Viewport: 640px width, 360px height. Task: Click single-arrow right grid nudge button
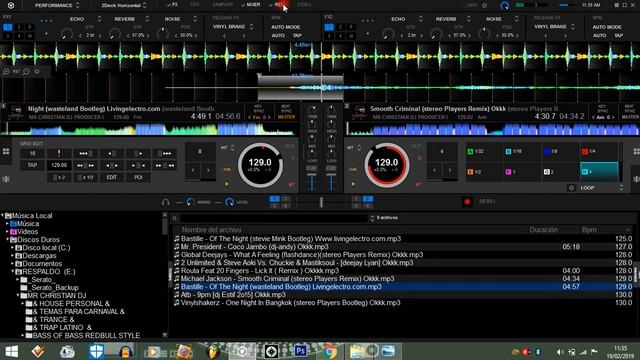point(138,153)
